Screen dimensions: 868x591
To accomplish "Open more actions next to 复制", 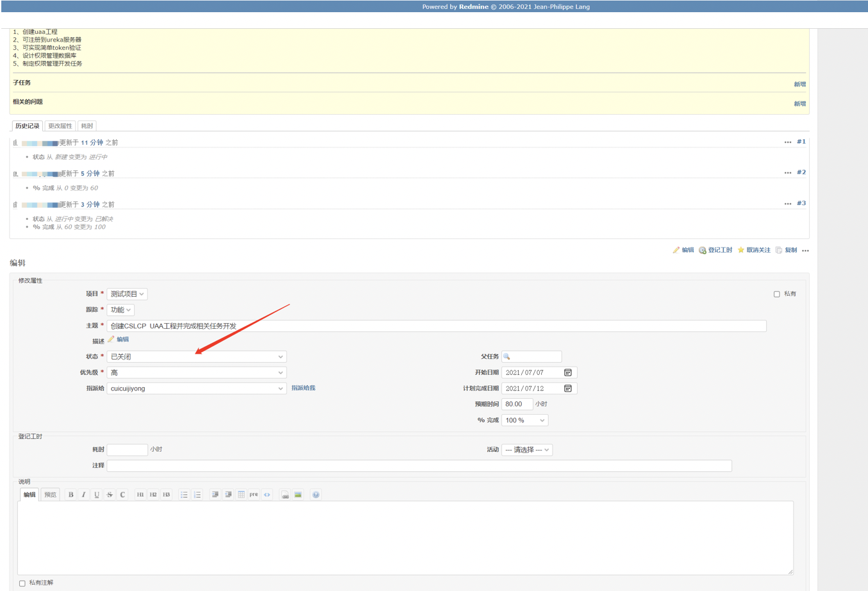I will tap(805, 251).
